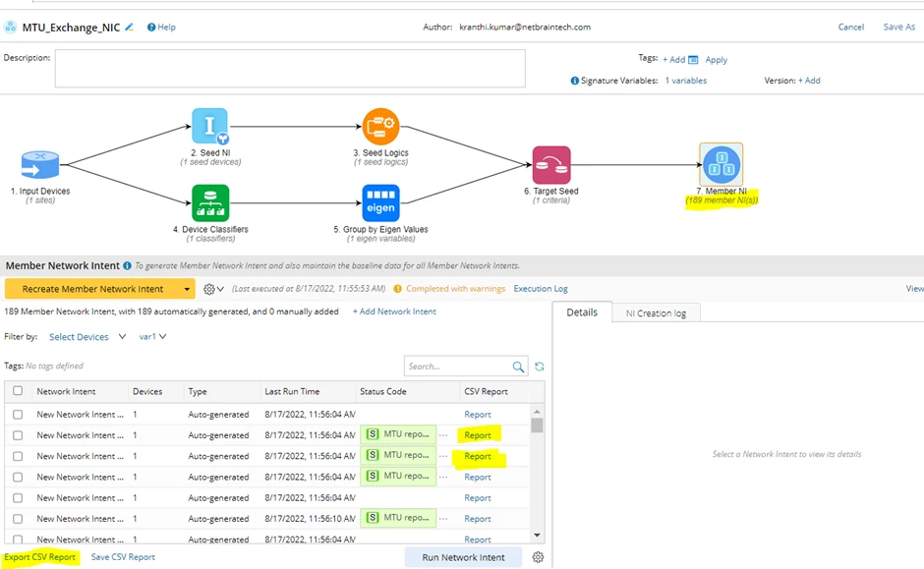Click the Apply tags link
Viewport: 924px width, 569px height.
click(716, 60)
